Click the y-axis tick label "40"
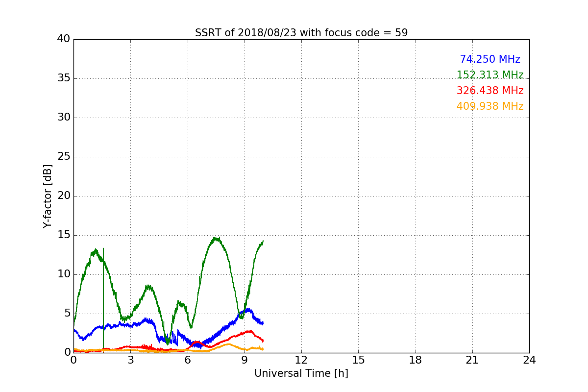588x392 pixels. point(64,39)
